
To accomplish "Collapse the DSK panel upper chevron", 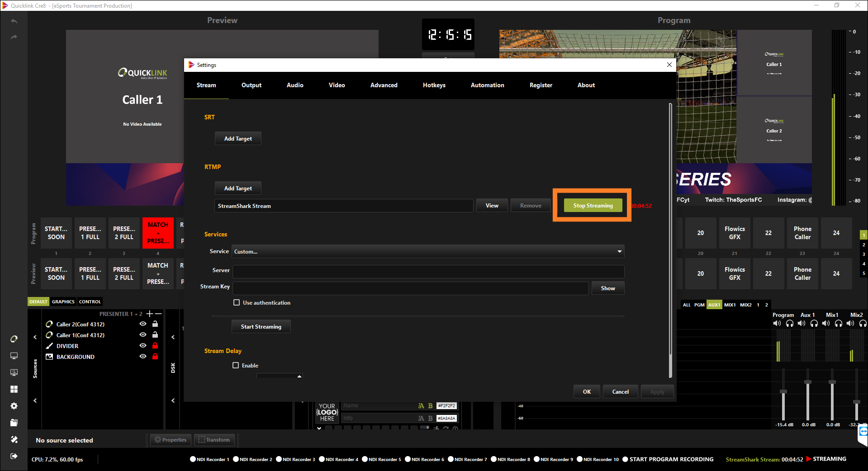I will click(x=173, y=337).
